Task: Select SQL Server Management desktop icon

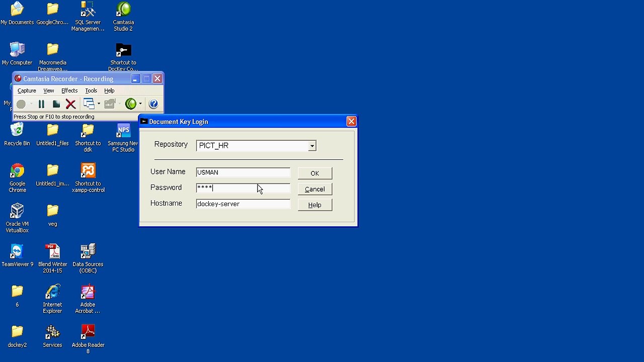Action: coord(88,17)
